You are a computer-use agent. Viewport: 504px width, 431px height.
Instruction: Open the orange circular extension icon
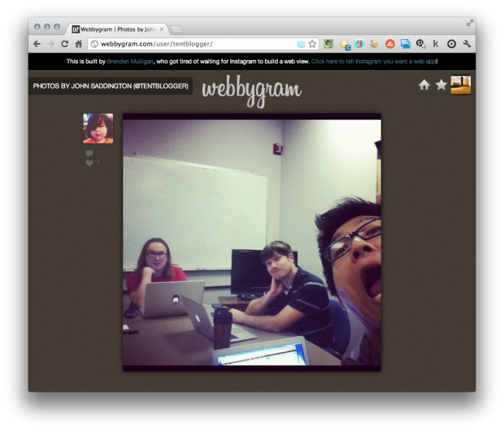pyautogui.click(x=390, y=44)
